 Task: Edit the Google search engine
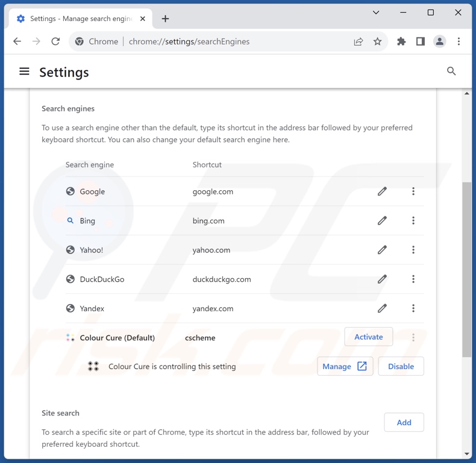(x=382, y=191)
